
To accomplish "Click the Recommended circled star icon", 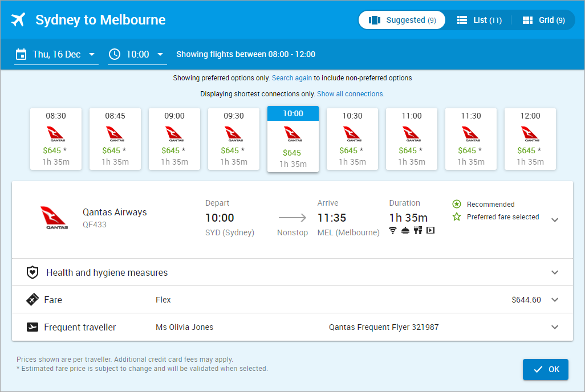I will 457,204.
